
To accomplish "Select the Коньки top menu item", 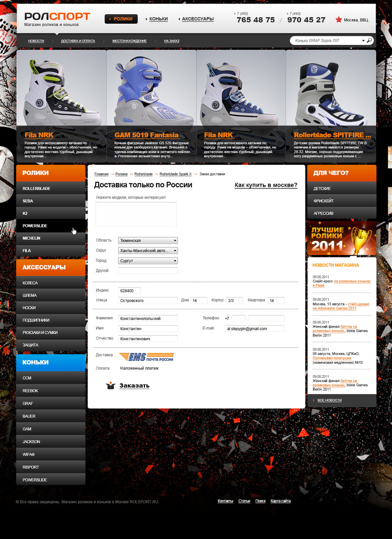I will coord(158,19).
